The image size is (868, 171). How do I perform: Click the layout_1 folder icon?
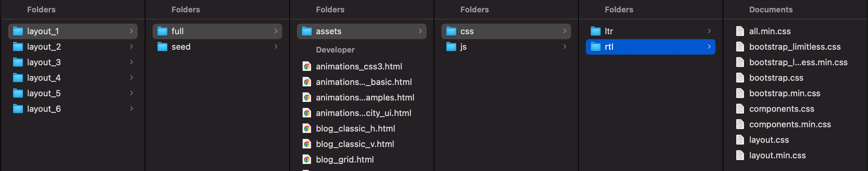pyautogui.click(x=18, y=31)
